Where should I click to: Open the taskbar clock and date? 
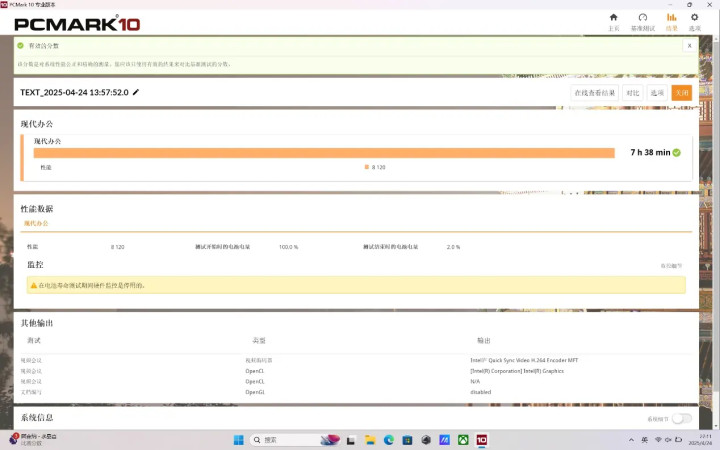click(700, 440)
